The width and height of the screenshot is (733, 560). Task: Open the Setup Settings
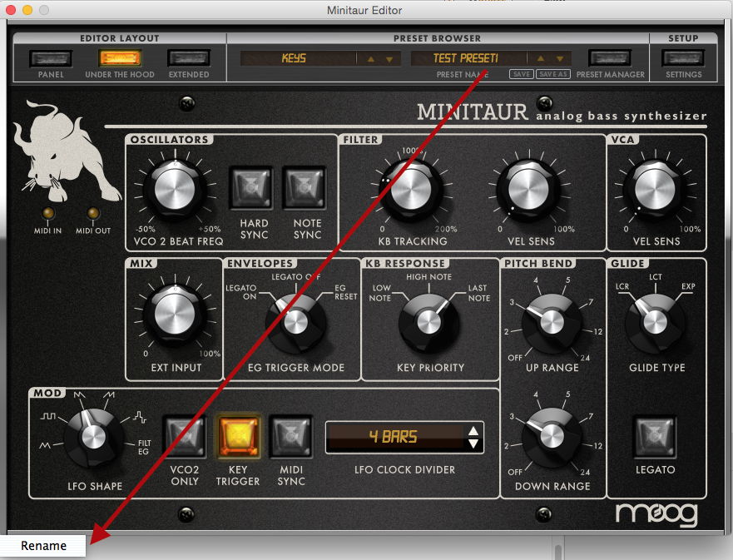(x=683, y=58)
